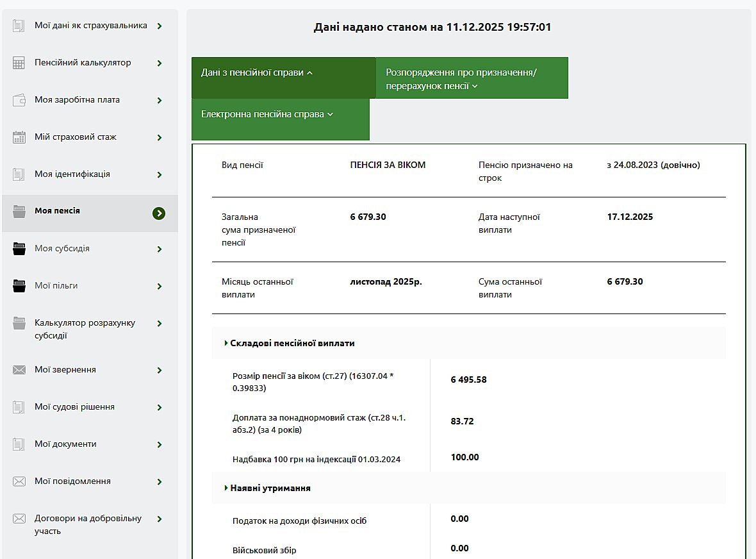
Task: Click the folder icon next to Мої пільги
Action: [x=19, y=286]
